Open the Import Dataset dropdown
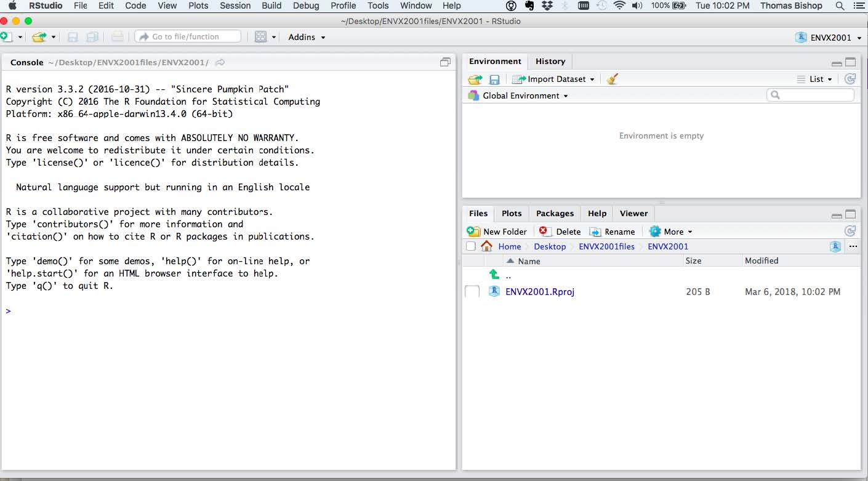The height and width of the screenshot is (481, 868). 553,79
